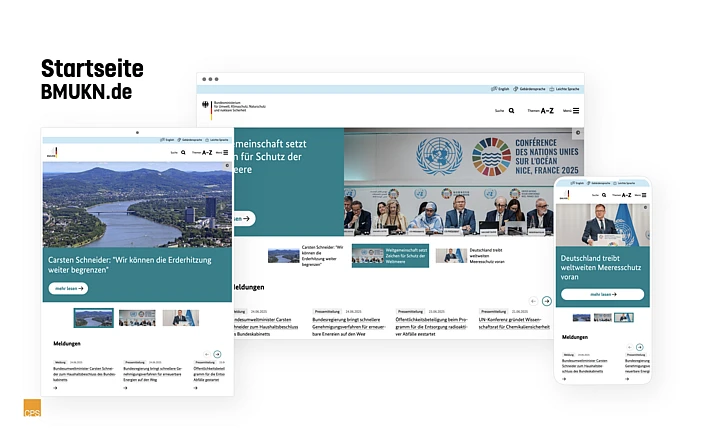The width and height of the screenshot is (720, 442).
Task: Open the Haushaltsbeschluss news item in tablet mockup
Action: [x=84, y=374]
